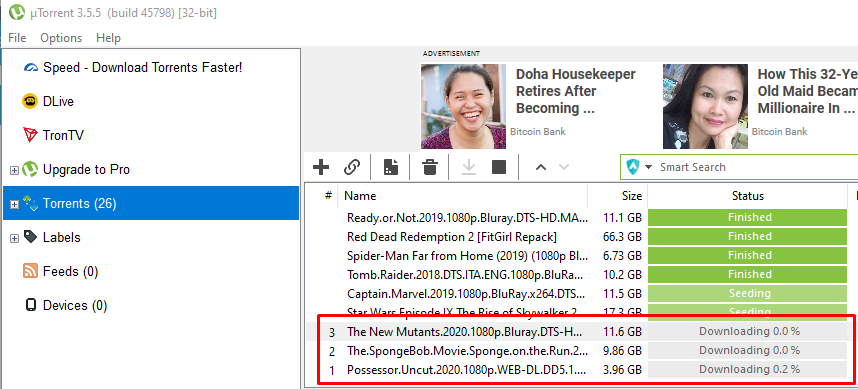Click the Add Torrent plus icon

pos(321,167)
